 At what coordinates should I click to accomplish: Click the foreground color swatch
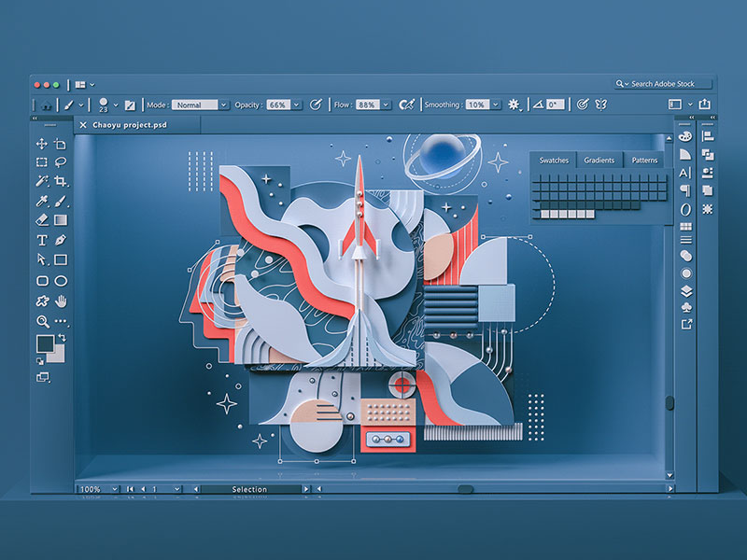coord(44,344)
